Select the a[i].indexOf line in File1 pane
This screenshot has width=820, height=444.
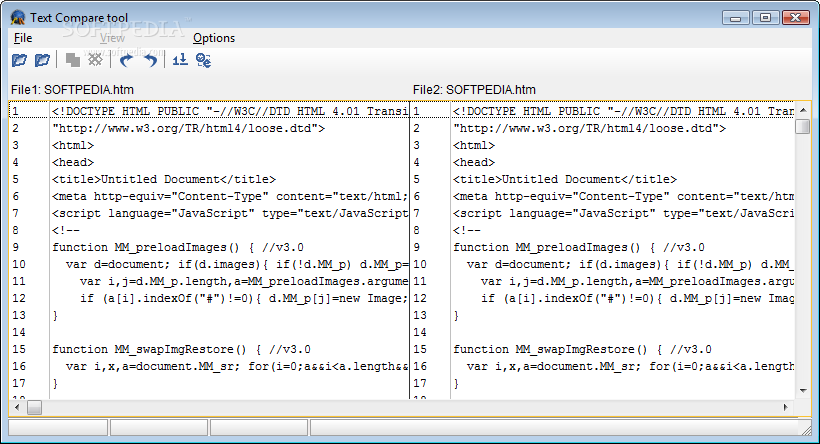(x=243, y=298)
